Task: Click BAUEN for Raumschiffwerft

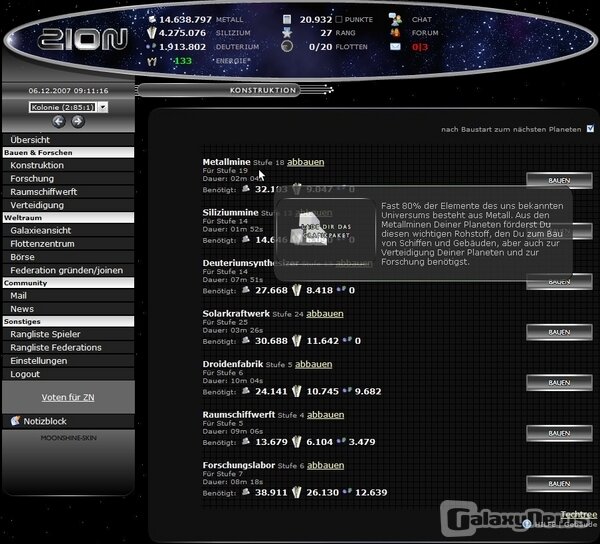Action: [x=559, y=433]
